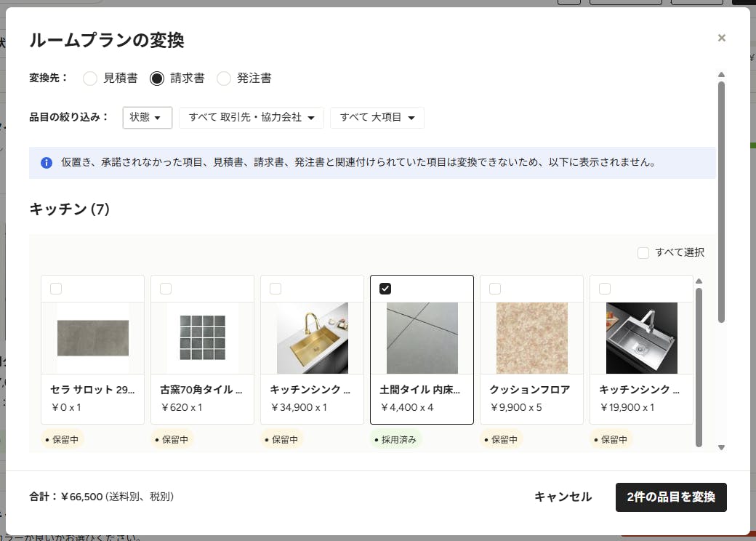The height and width of the screenshot is (541, 756).
Task: Click the ¥34,900 x 1 price
Action: 299,407
